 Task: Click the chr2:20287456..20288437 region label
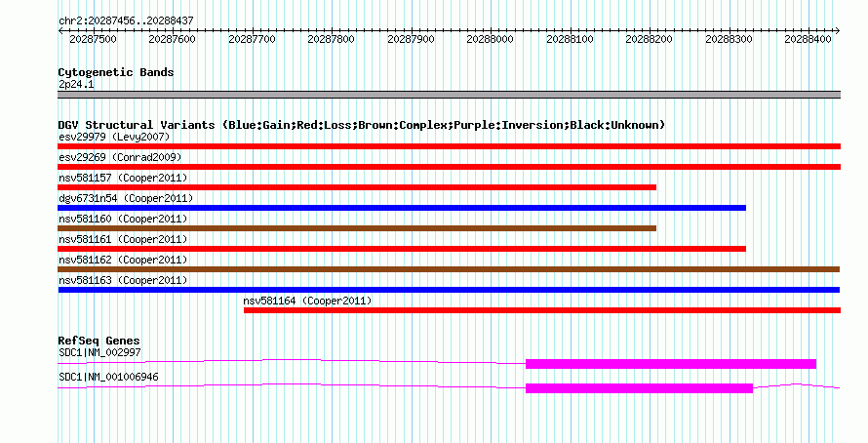click(126, 20)
